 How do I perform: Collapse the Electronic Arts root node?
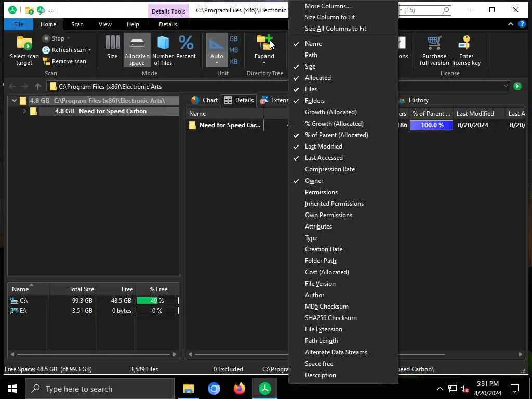click(14, 100)
